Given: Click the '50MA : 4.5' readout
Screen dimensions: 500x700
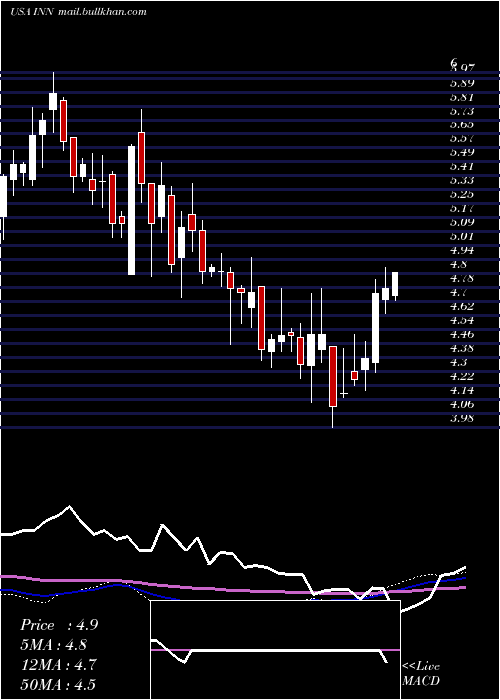Looking at the screenshot, I should click(x=58, y=684).
